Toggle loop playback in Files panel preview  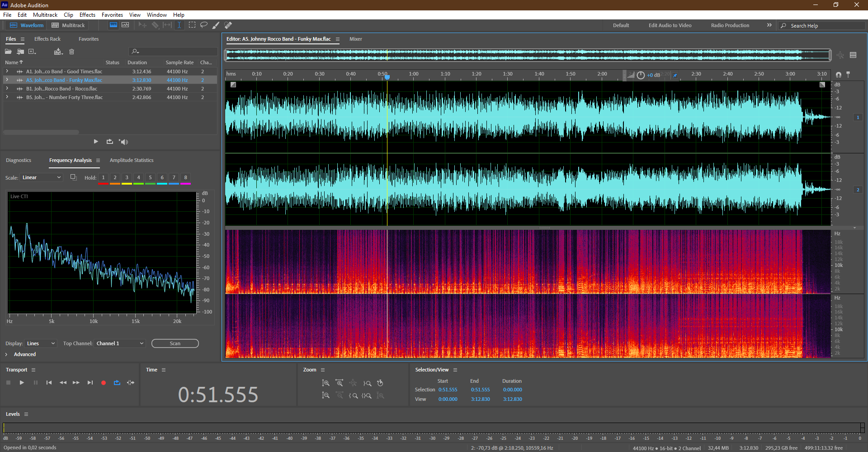tap(110, 142)
